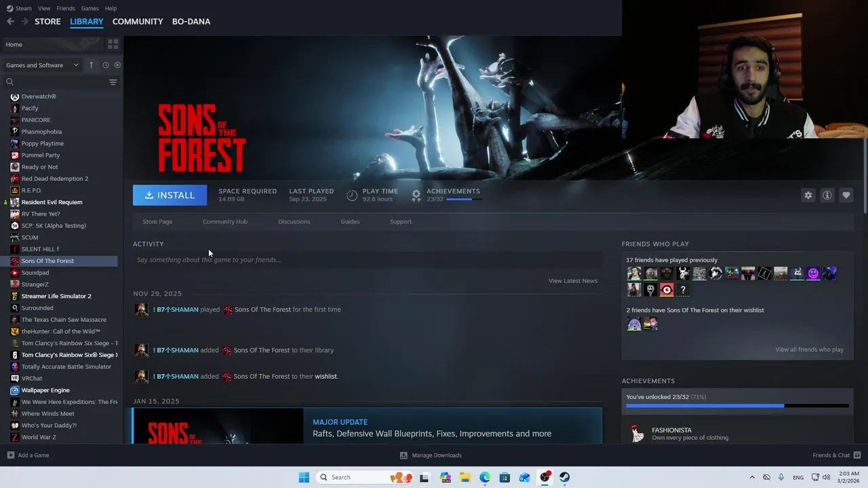The height and width of the screenshot is (488, 868).
Task: Focus the library search field
Action: coord(54,82)
